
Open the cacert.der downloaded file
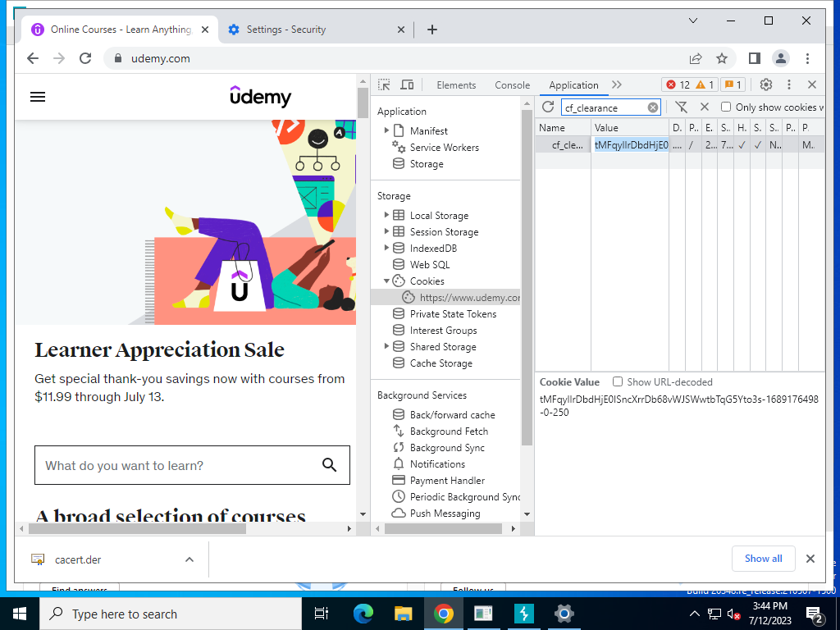tap(78, 559)
